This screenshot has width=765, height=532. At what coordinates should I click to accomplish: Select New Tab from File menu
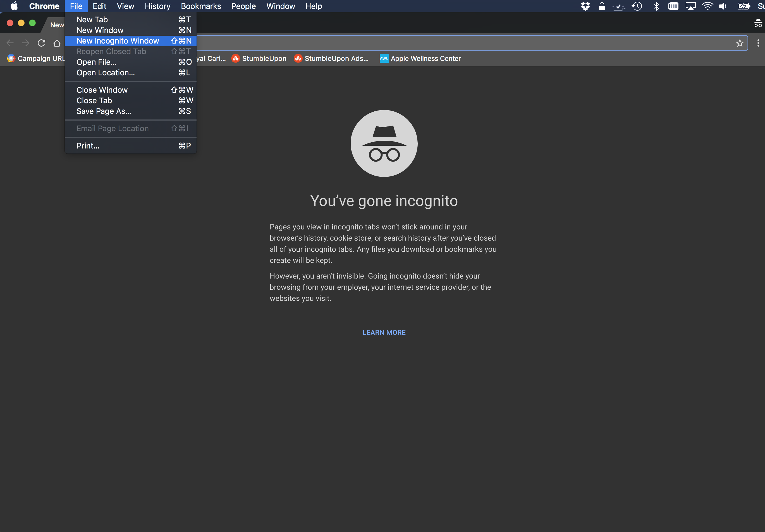click(x=131, y=20)
